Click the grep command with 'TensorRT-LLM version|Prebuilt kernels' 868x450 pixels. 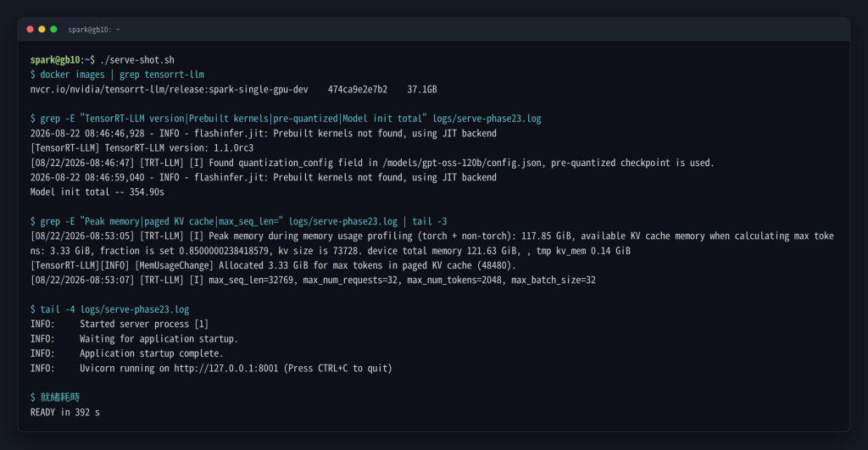click(x=286, y=119)
